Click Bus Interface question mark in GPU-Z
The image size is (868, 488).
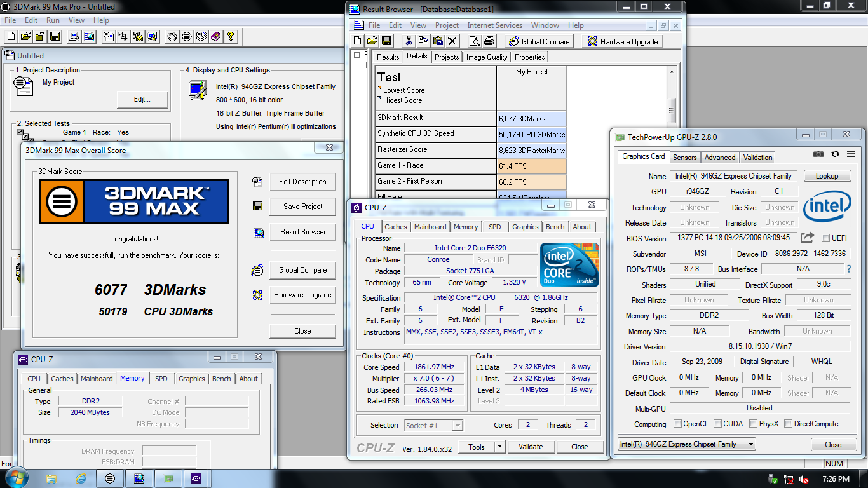[848, 269]
